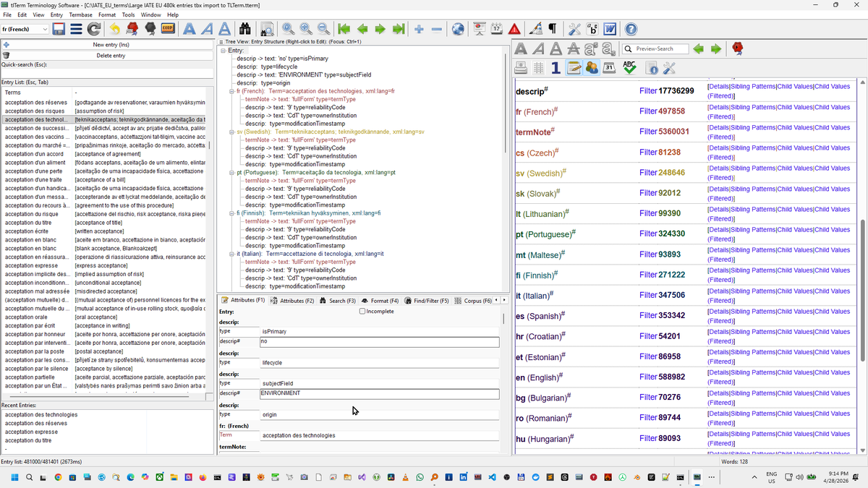Collapse the Entry root node in tree view
Screen dimensions: 868x488
pyautogui.click(x=224, y=50)
